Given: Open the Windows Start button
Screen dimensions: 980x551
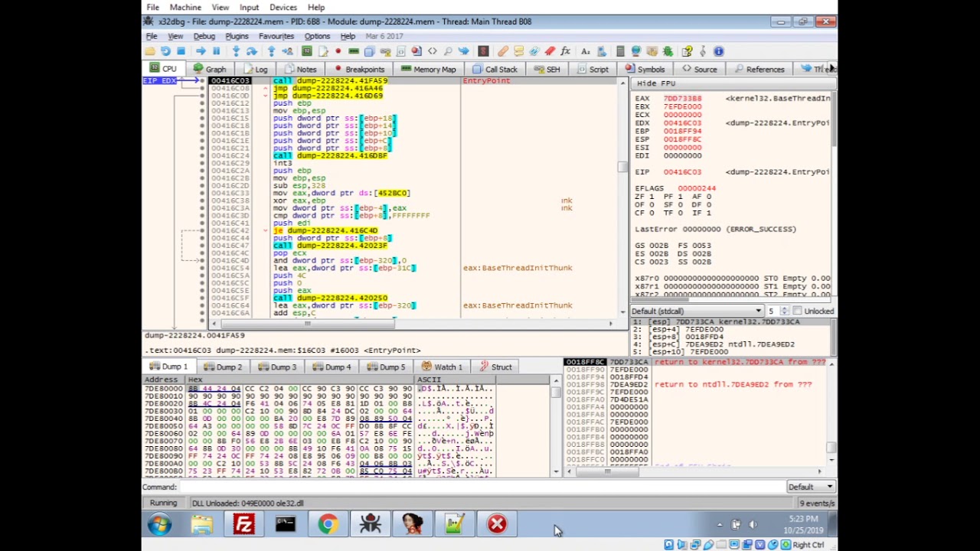Looking at the screenshot, I should (x=160, y=524).
